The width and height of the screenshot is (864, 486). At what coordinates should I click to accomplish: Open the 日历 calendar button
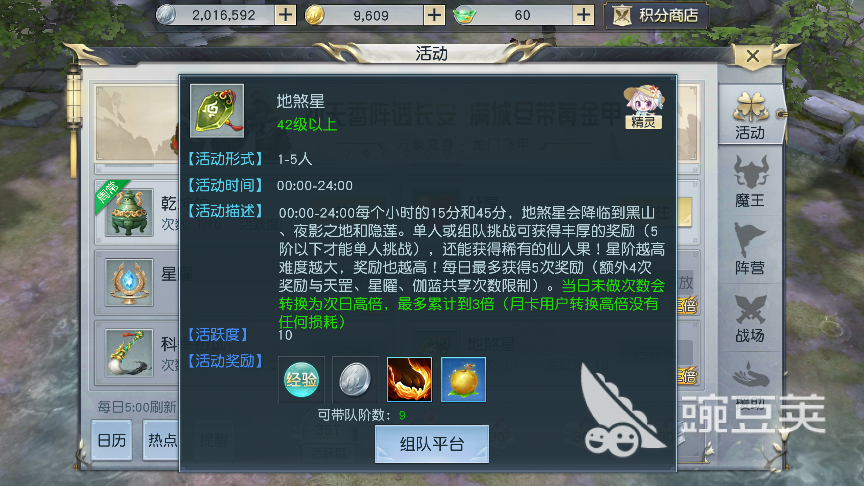click(x=112, y=440)
